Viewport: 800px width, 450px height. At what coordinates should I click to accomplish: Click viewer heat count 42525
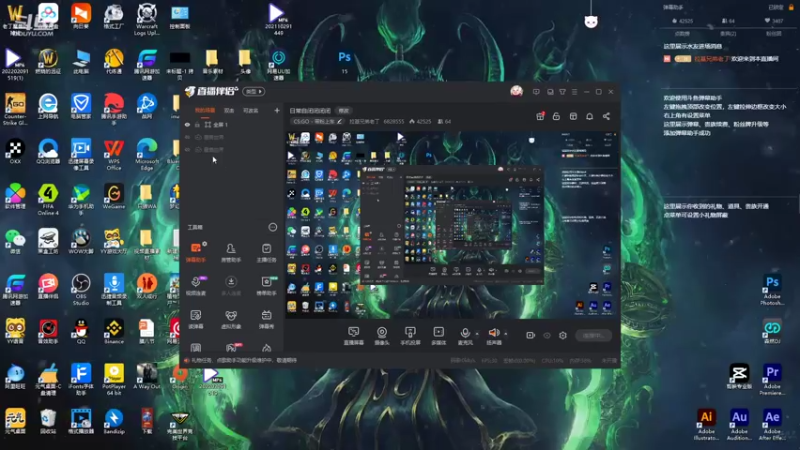[x=420, y=121]
